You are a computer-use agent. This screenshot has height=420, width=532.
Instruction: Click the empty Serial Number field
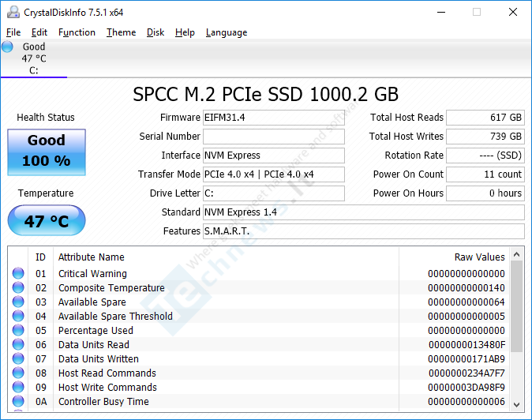point(274,137)
